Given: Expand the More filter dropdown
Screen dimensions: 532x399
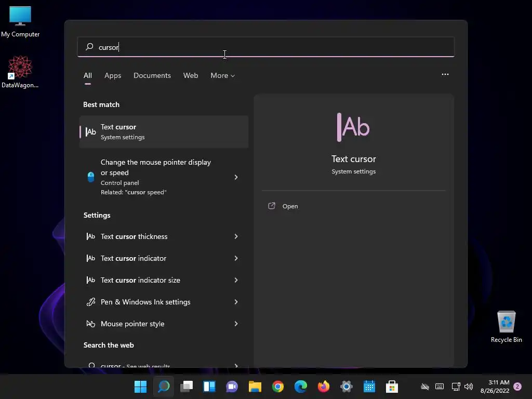Looking at the screenshot, I should 222,75.
